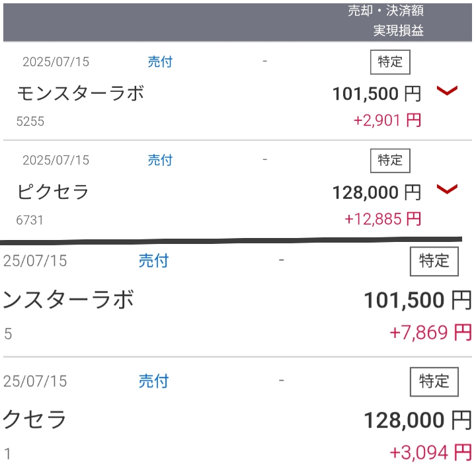Click the 特定 badge in the 6731 row
This screenshot has height=476, width=476.
coord(389,160)
